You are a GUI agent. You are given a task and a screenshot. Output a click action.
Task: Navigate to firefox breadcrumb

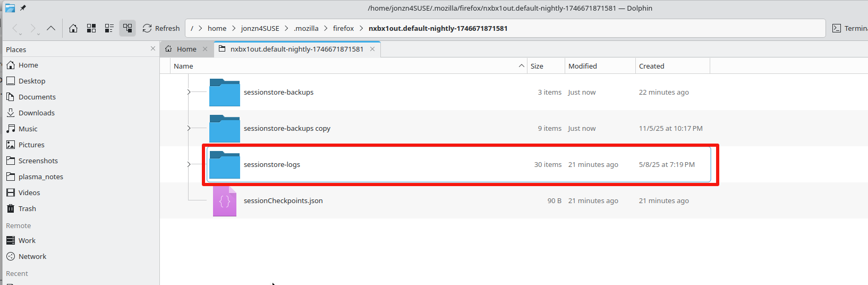[x=343, y=28]
